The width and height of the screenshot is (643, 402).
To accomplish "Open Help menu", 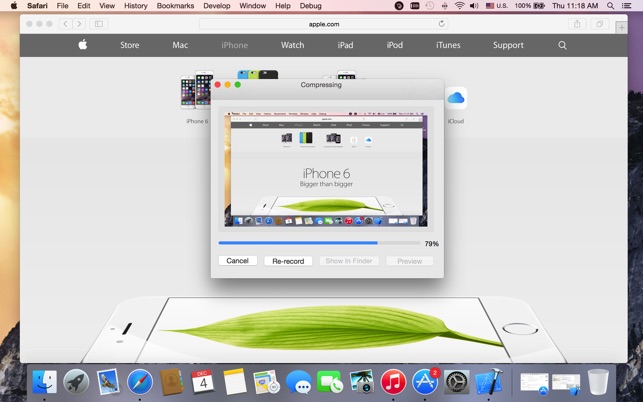I will pyautogui.click(x=283, y=6).
